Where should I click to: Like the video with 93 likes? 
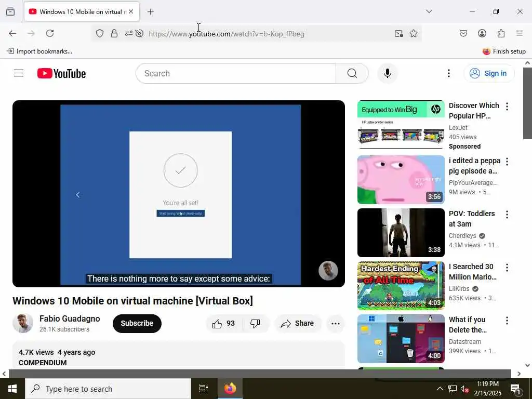(x=224, y=323)
